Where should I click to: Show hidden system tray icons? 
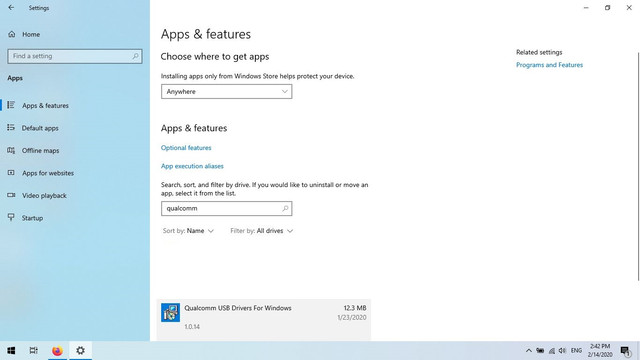(x=529, y=351)
